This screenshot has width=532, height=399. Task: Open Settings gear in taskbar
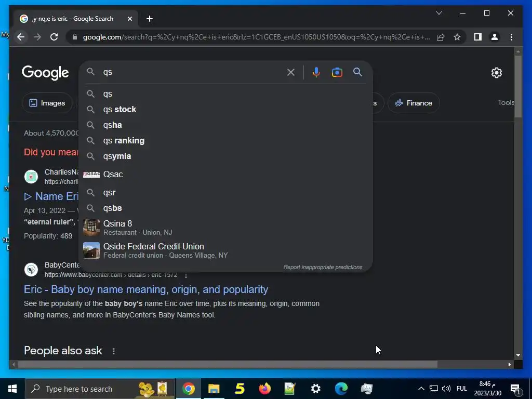pos(315,389)
